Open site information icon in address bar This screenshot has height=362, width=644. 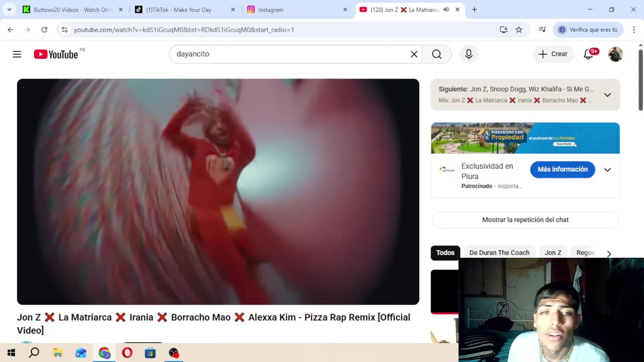tap(64, 30)
